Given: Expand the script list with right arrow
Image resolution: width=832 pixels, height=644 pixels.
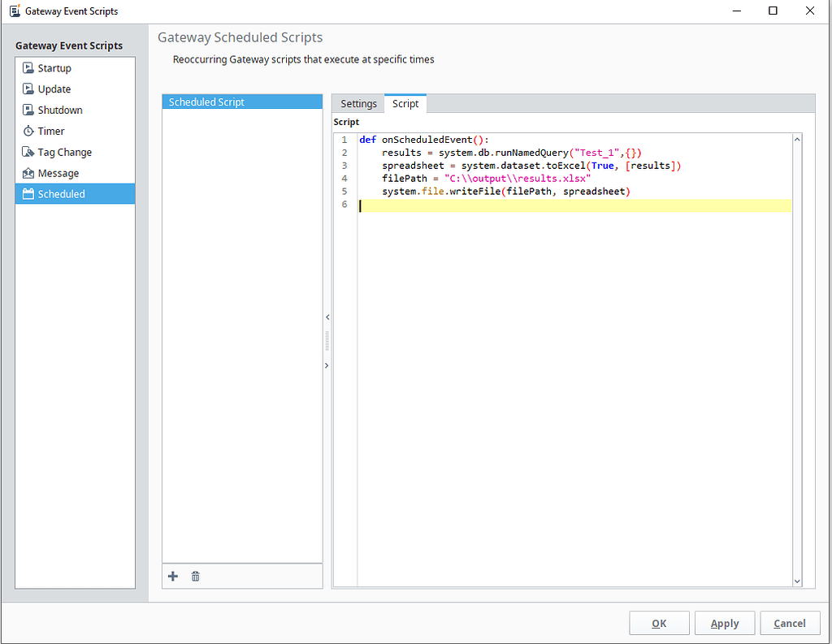Looking at the screenshot, I should tap(327, 365).
